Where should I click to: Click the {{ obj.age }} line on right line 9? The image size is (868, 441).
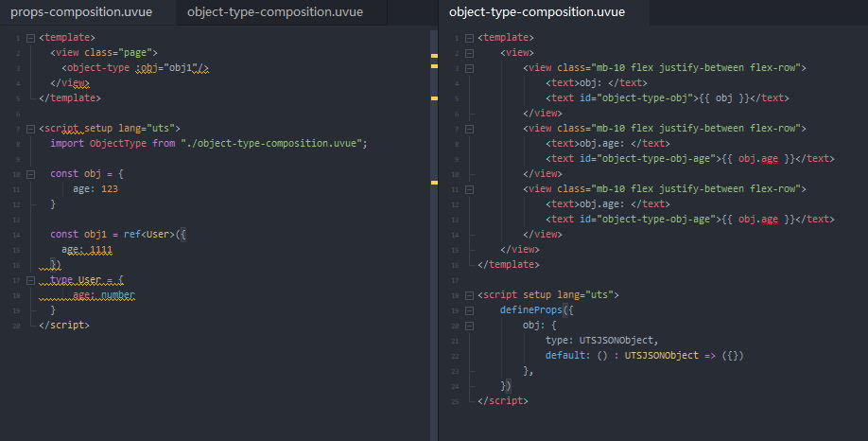click(689, 158)
